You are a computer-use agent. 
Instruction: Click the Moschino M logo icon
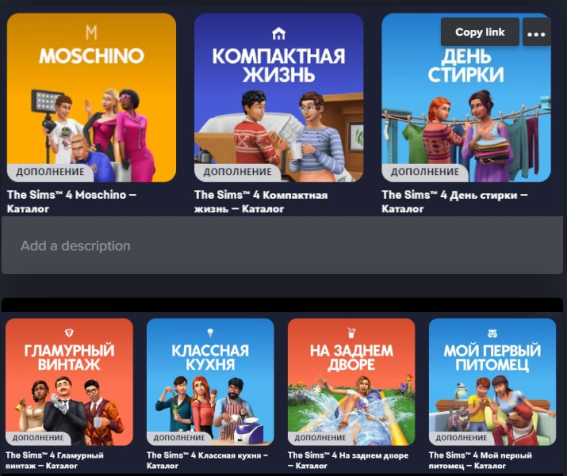coord(91,33)
